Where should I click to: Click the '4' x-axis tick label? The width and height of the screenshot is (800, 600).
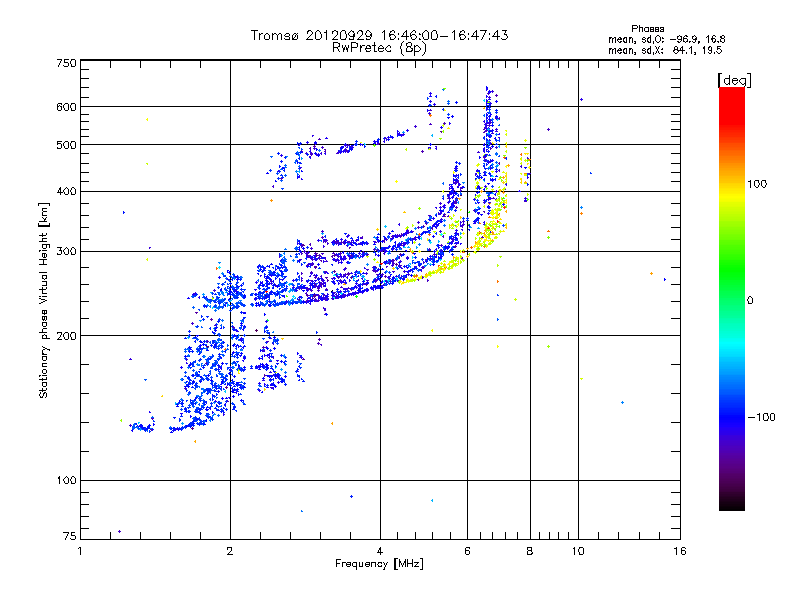(x=380, y=551)
